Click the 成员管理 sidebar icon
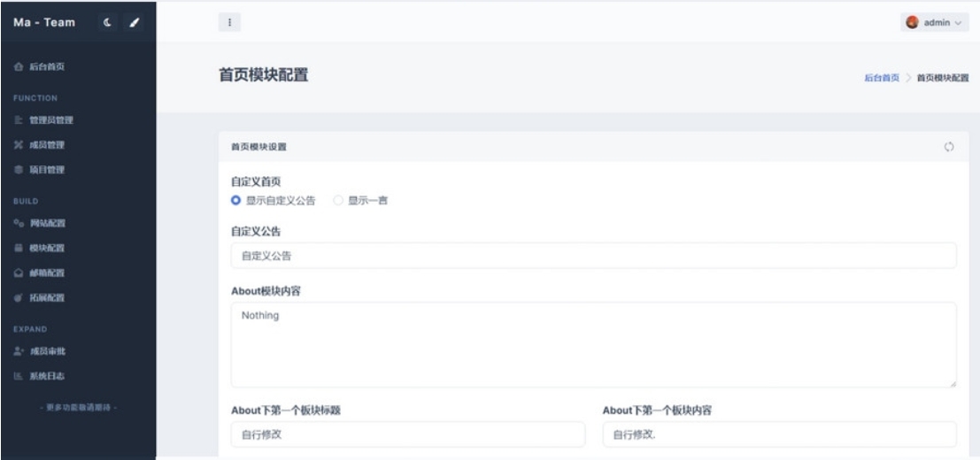Viewport: 980px width, 460px height. [18, 144]
